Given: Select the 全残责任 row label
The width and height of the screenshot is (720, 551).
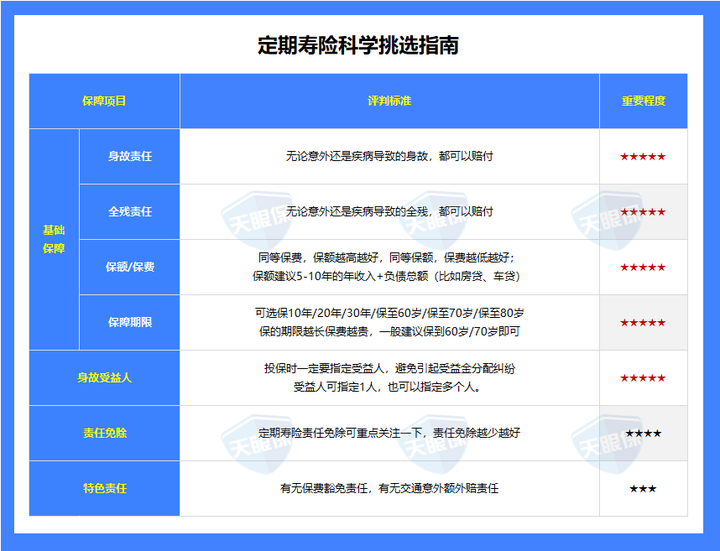Looking at the screenshot, I should pyautogui.click(x=129, y=212).
